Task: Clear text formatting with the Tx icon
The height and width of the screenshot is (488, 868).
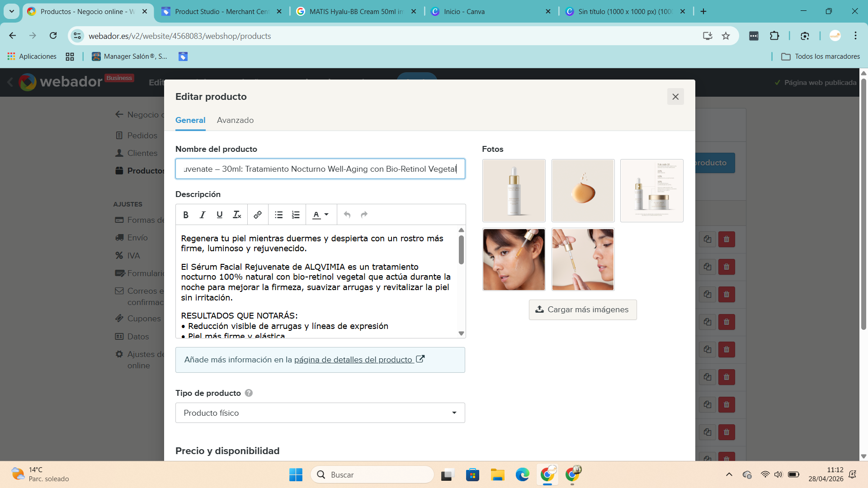Action: coord(237,215)
